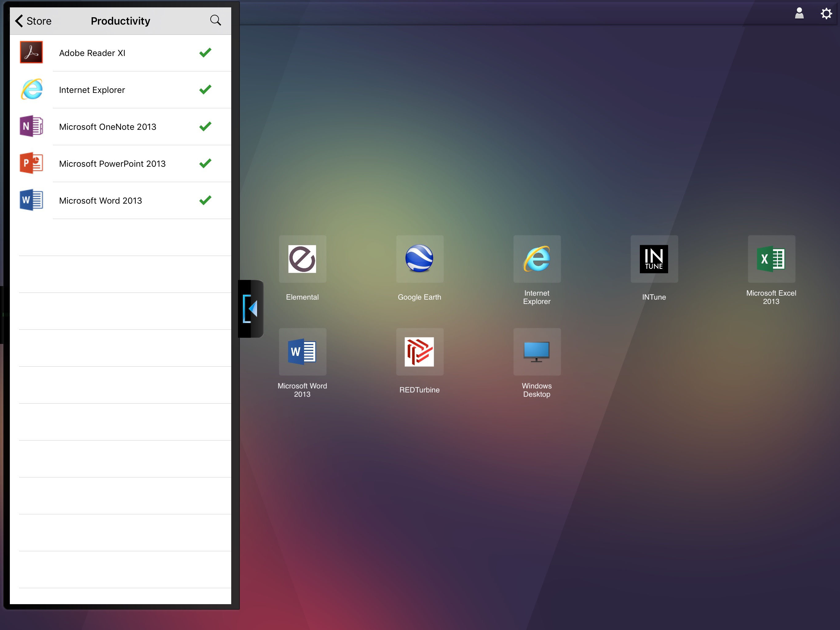Open Internet Explorer from the workspace grid
The width and height of the screenshot is (840, 630).
(537, 259)
